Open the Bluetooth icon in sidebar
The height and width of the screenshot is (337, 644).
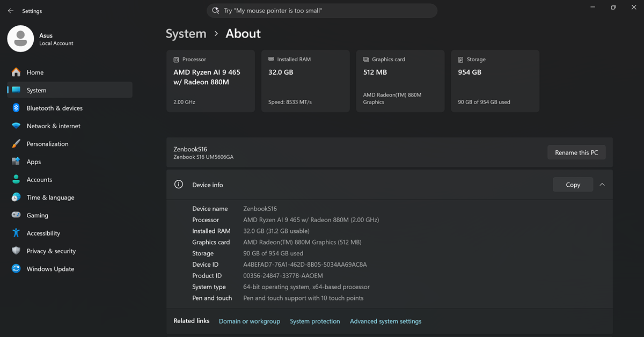[x=16, y=108]
